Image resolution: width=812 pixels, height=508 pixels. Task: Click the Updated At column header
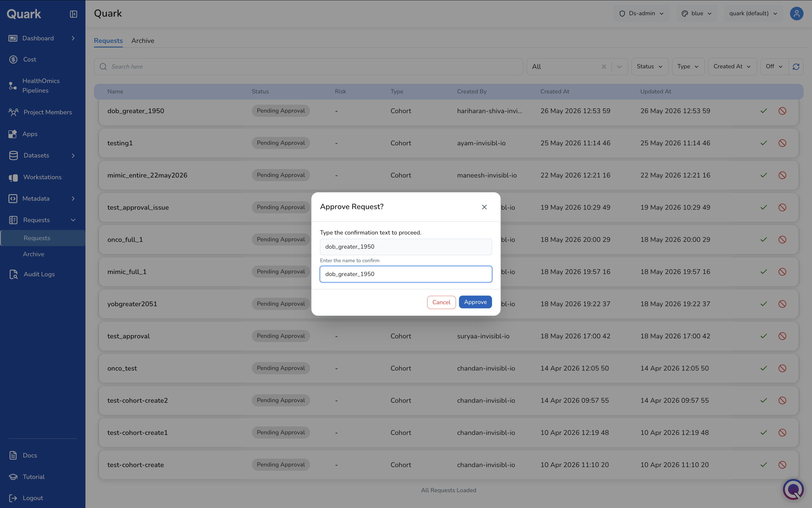click(655, 91)
